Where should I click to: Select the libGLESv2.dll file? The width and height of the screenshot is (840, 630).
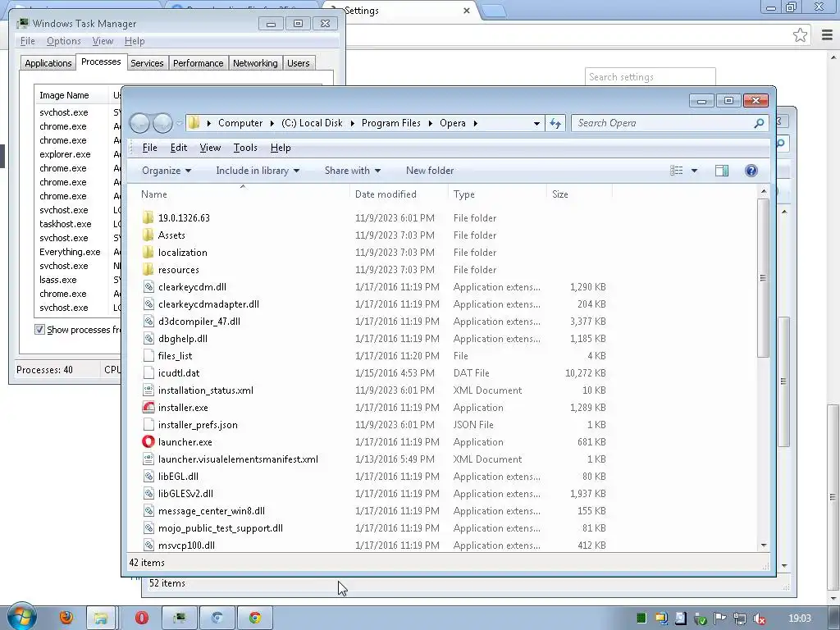[x=185, y=494]
